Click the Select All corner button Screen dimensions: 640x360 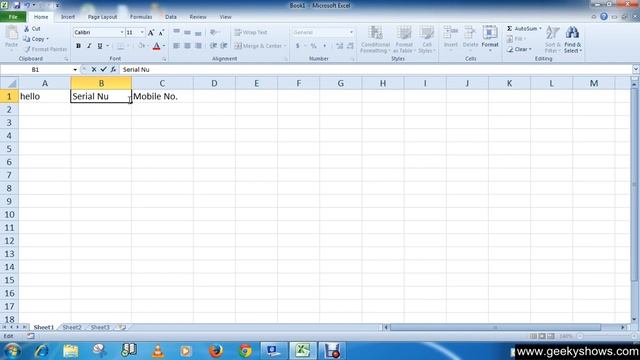click(x=9, y=83)
